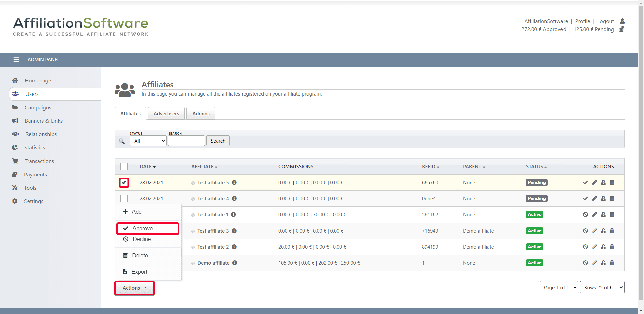Click the lock icon for Test affiliate 3
The image size is (644, 314).
coord(603,231)
